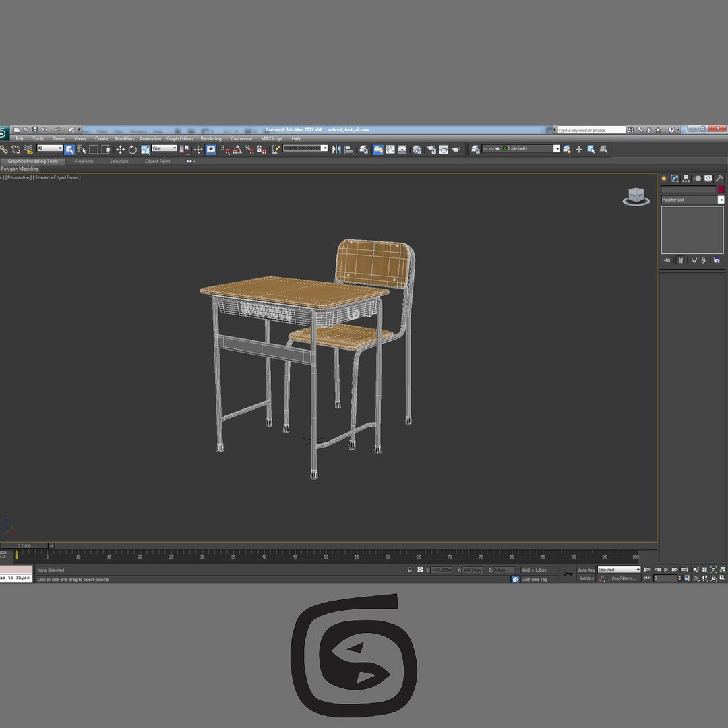728x728 pixels.
Task: Click the Mirror tool icon
Action: click(336, 150)
